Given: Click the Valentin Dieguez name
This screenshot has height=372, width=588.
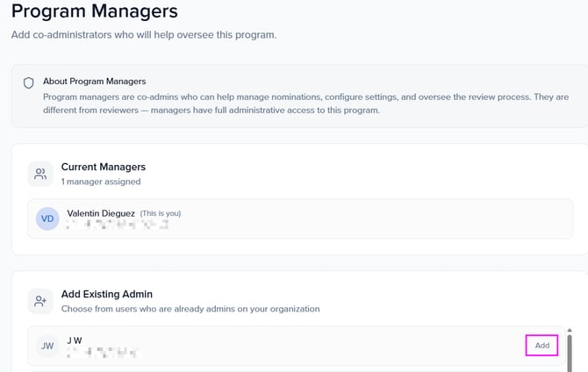Looking at the screenshot, I should tap(101, 212).
